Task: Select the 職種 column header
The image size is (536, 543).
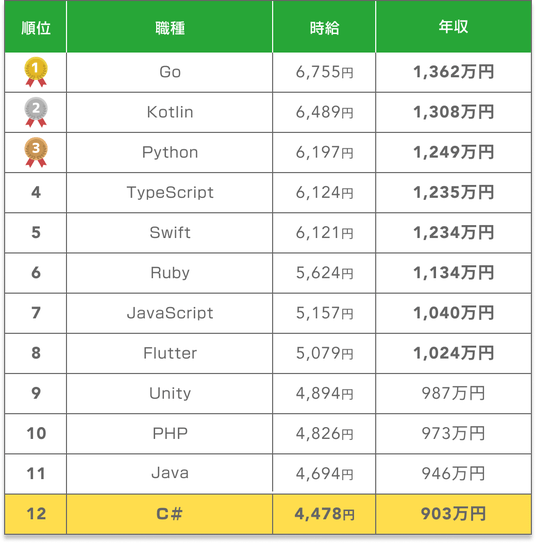Action: tap(170, 27)
